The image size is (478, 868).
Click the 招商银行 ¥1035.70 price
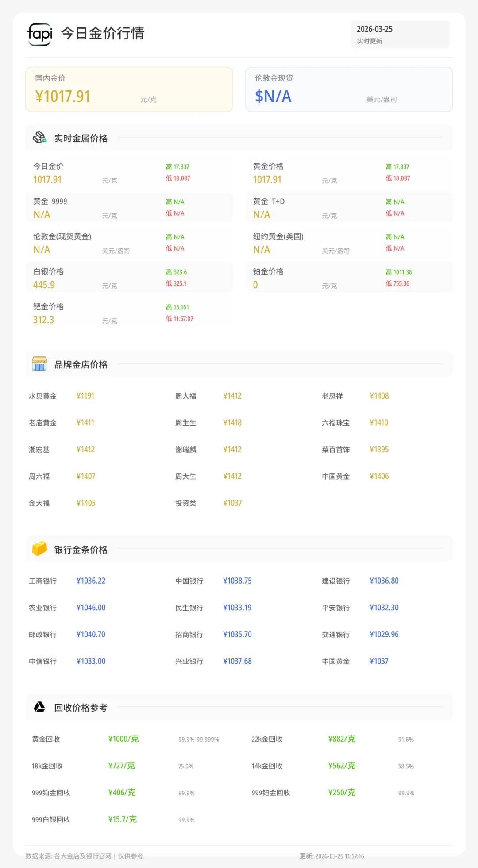237,635
